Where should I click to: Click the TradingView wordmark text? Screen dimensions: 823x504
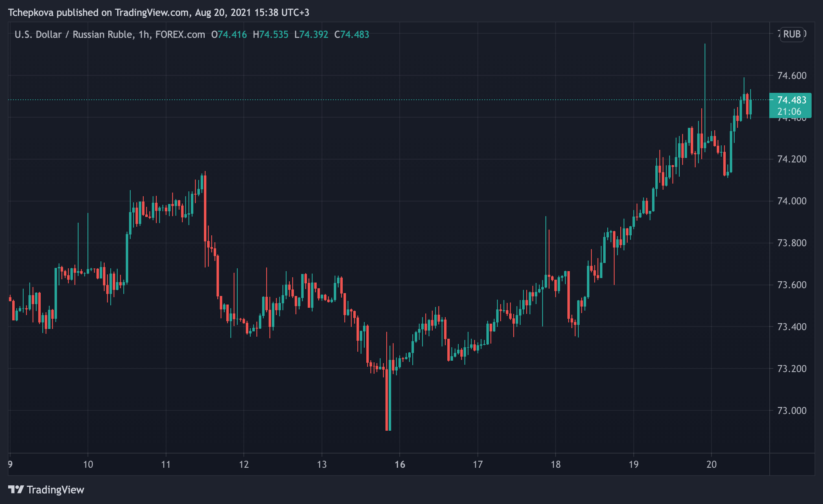coord(55,489)
